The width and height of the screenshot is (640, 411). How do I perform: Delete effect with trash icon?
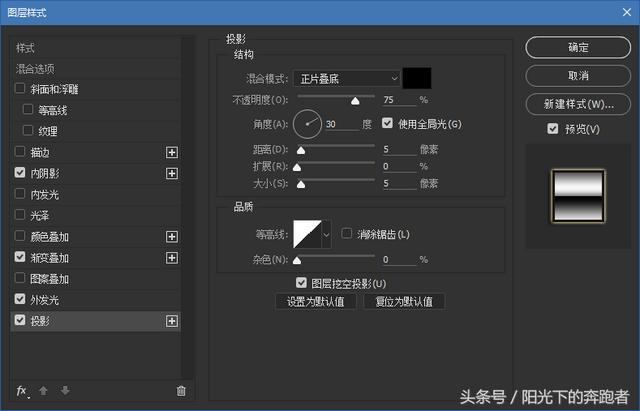181,391
